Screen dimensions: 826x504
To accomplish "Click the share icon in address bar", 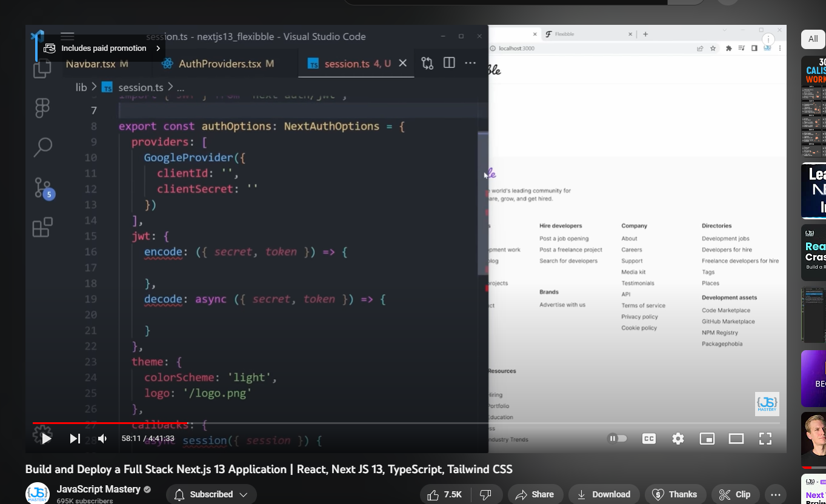I will pyautogui.click(x=700, y=48).
